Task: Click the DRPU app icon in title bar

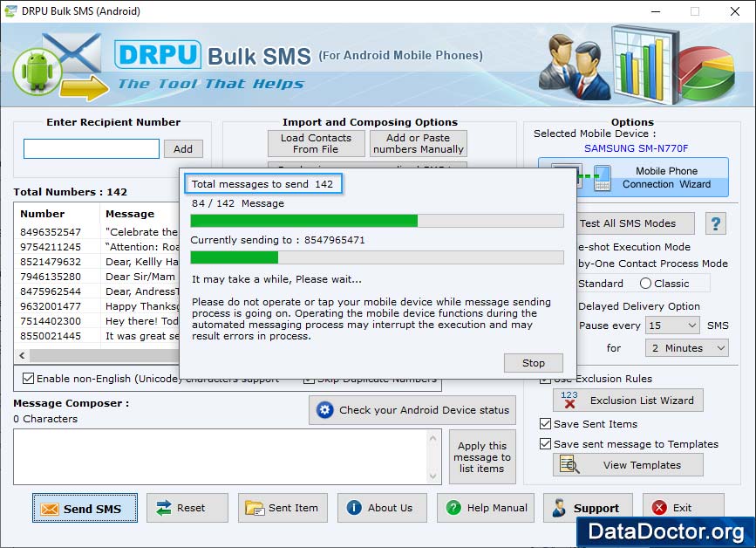Action: 10,10
